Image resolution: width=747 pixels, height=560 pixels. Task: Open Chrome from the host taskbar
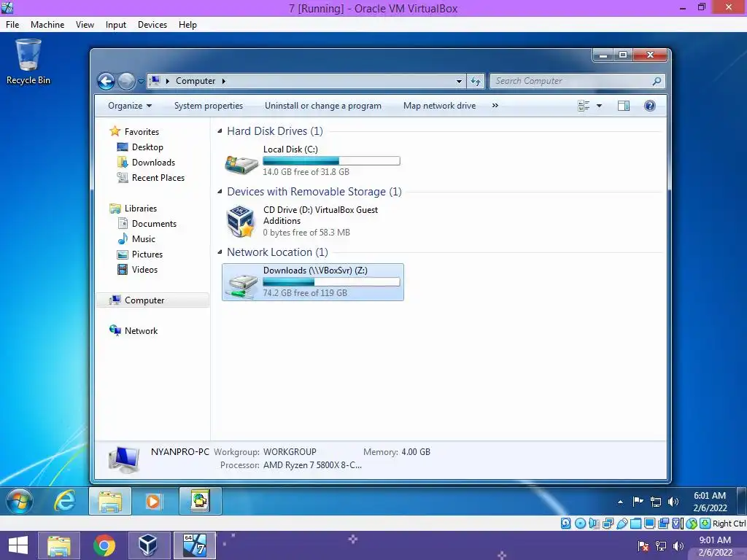point(104,545)
